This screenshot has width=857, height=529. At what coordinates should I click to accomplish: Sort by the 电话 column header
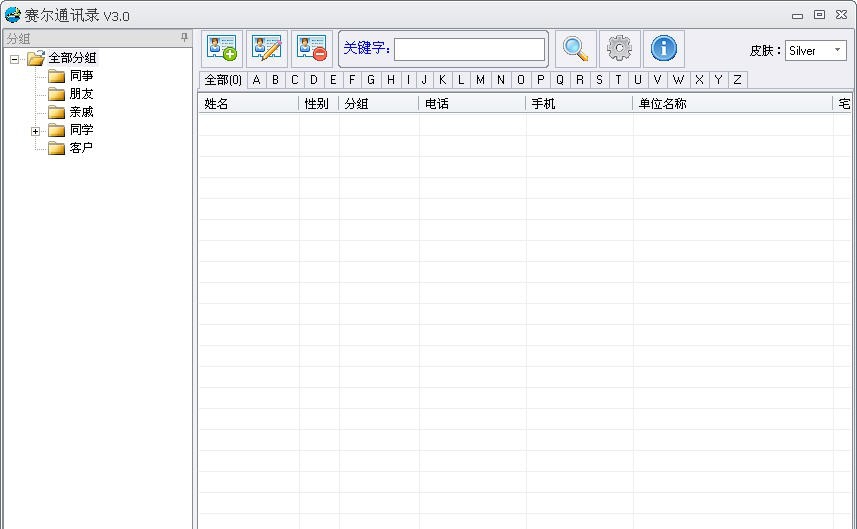472,103
